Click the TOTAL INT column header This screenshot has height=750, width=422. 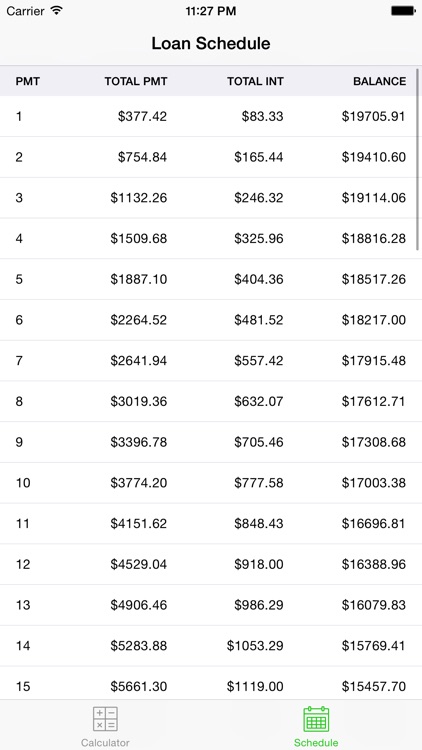(x=255, y=81)
